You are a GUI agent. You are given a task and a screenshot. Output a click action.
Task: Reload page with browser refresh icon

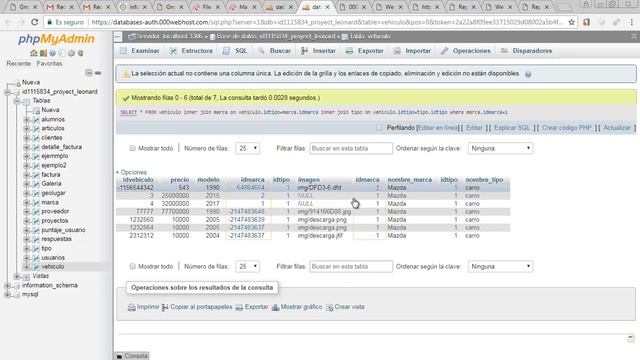34,22
